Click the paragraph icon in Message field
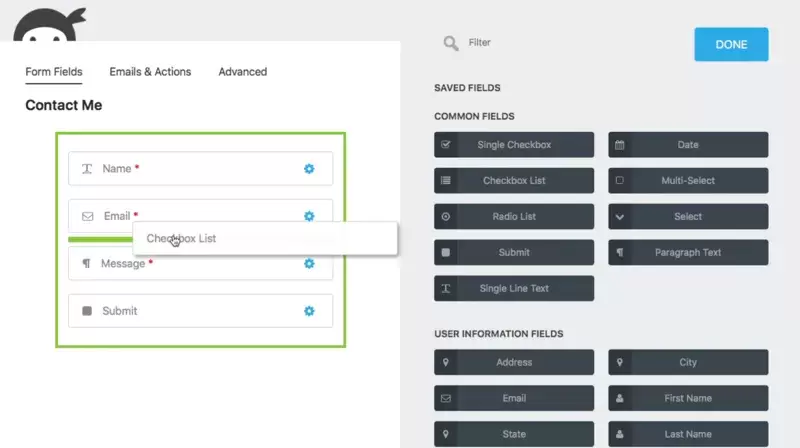800x448 pixels. pos(87,263)
